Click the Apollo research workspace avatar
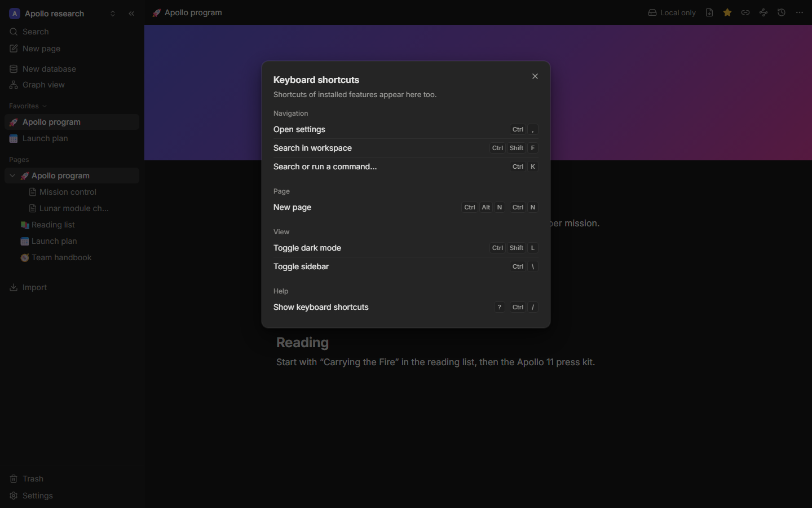Viewport: 812px width, 508px height. click(15, 14)
